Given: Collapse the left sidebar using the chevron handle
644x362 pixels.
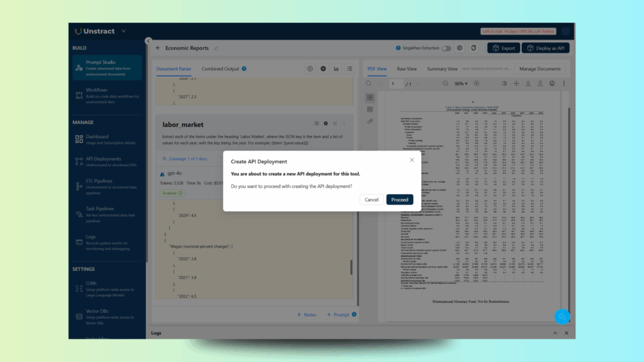Looking at the screenshot, I should (148, 41).
